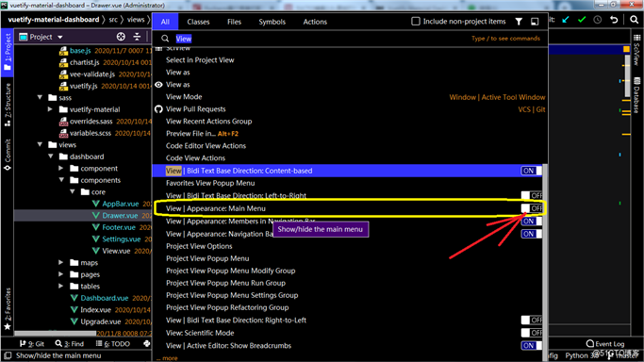Open Drawer.vue file in the tree
Image resolution: width=644 pixels, height=362 pixels.
point(120,216)
